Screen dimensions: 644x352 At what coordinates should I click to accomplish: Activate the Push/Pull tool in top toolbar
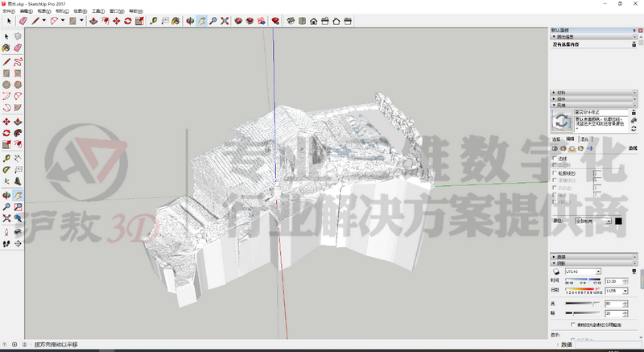pos(93,21)
